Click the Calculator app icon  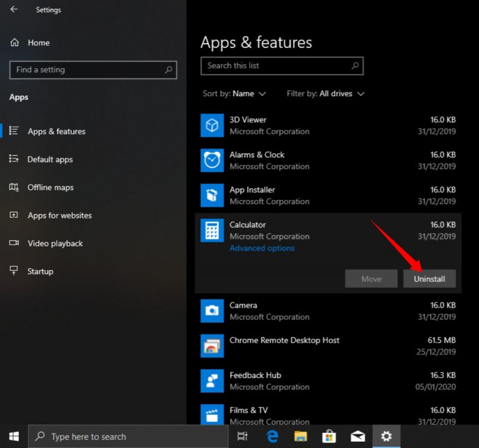click(212, 230)
